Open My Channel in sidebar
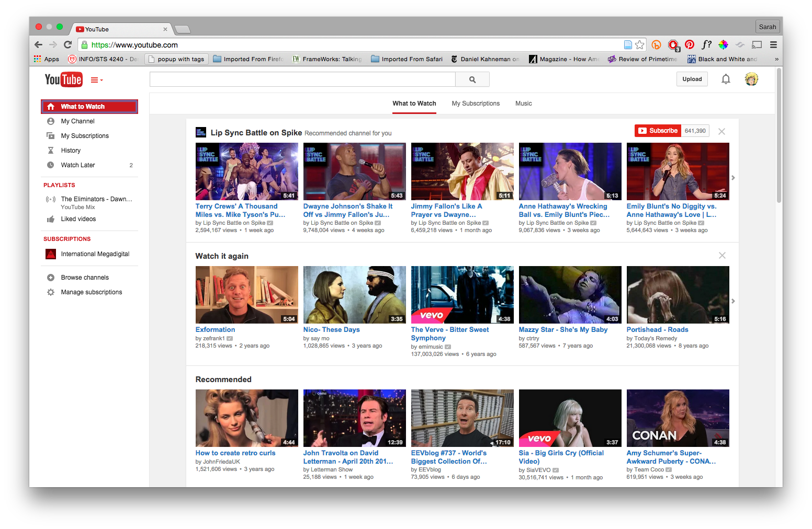Screen dimensions: 812x529 [89, 121]
